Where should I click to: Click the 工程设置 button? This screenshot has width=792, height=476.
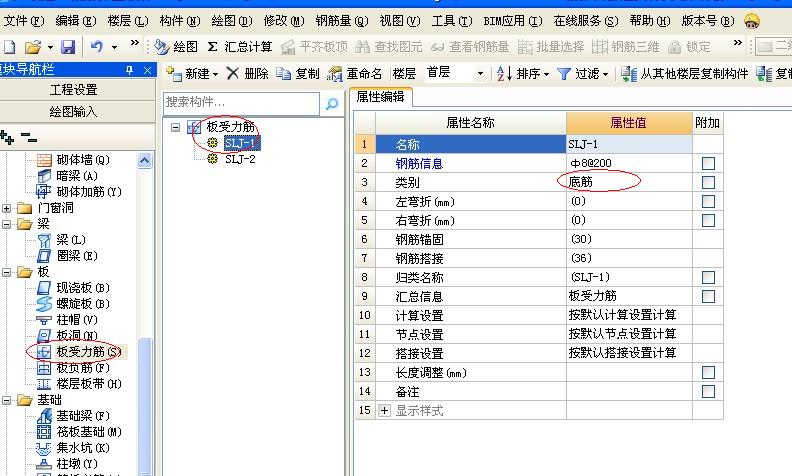pos(74,90)
